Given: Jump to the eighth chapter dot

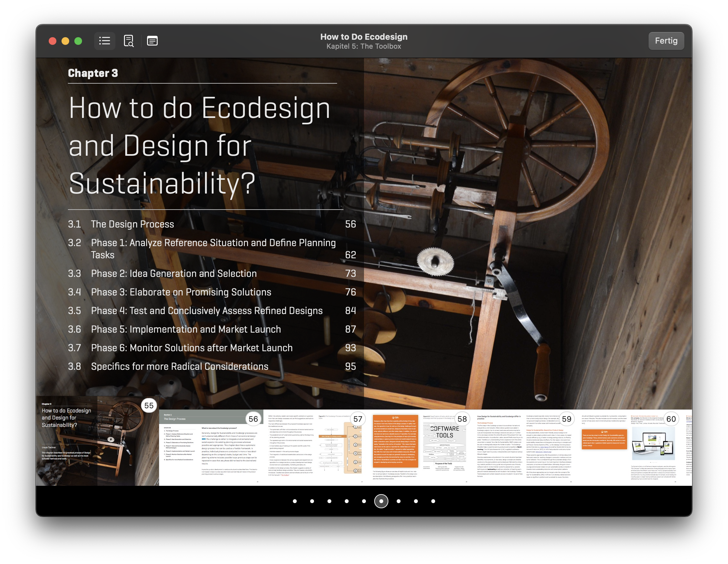Looking at the screenshot, I should click(x=416, y=501).
